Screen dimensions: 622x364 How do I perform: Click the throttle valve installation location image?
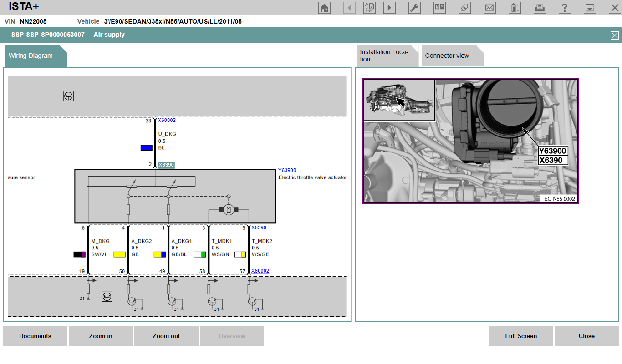click(x=470, y=141)
